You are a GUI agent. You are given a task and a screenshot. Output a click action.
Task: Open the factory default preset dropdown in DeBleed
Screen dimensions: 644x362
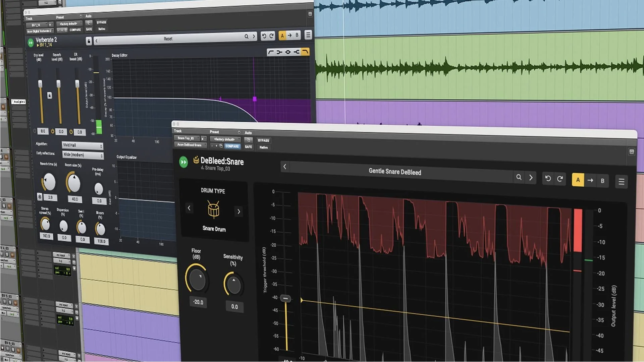pyautogui.click(x=226, y=139)
